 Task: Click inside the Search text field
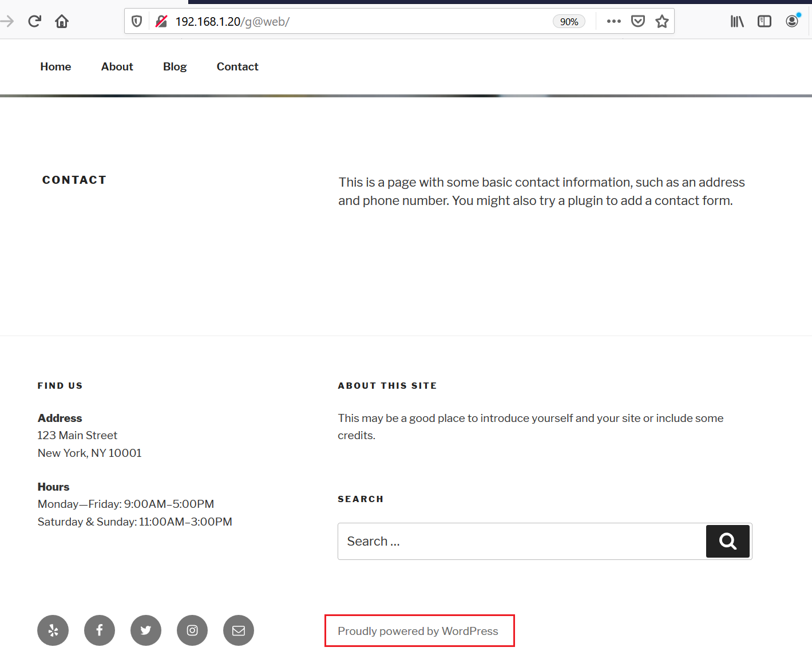[x=521, y=541]
